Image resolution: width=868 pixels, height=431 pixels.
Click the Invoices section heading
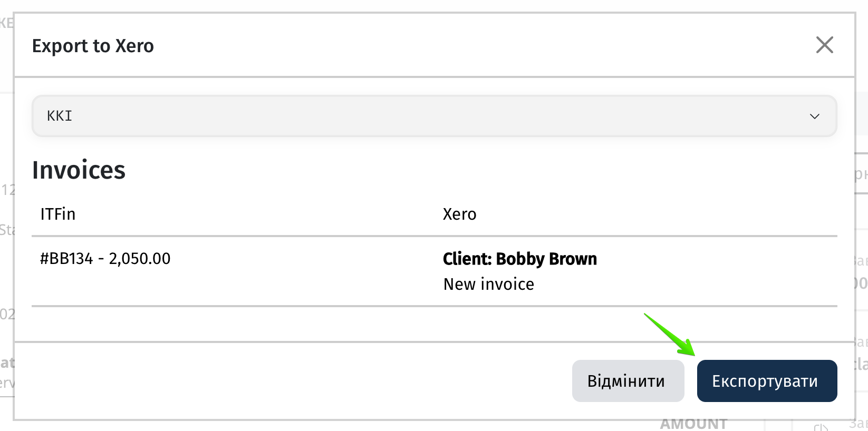click(79, 170)
